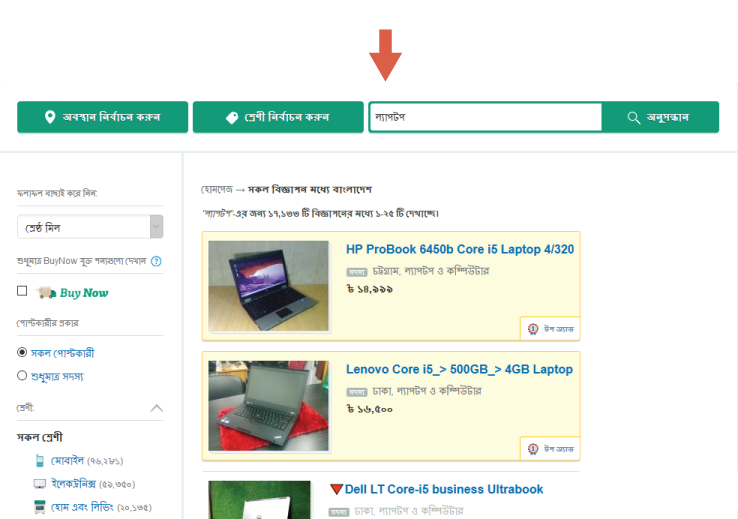
Task: Enable the Buy Now checkbox
Action: 22,291
